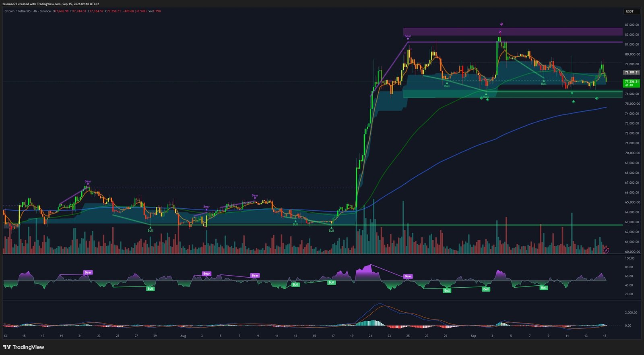Click the Vol 1.79K volume readout
The height and width of the screenshot is (355, 644).
pos(155,11)
